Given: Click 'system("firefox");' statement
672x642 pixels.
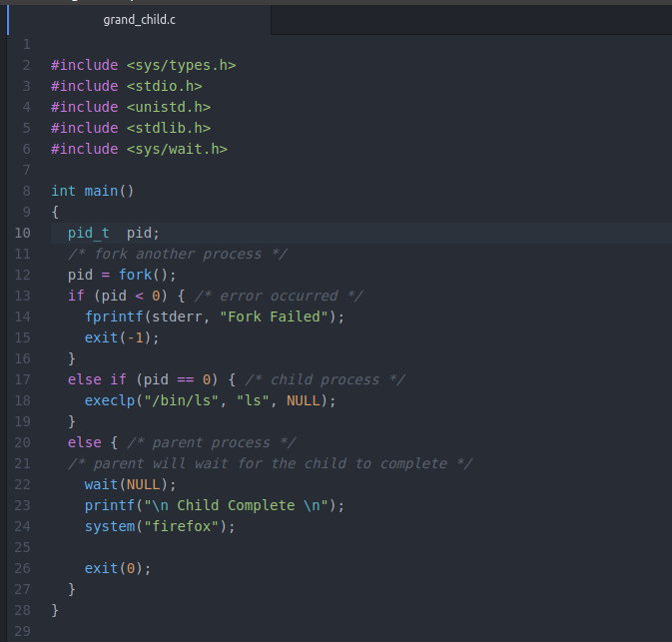Looking at the screenshot, I should click(160, 527).
